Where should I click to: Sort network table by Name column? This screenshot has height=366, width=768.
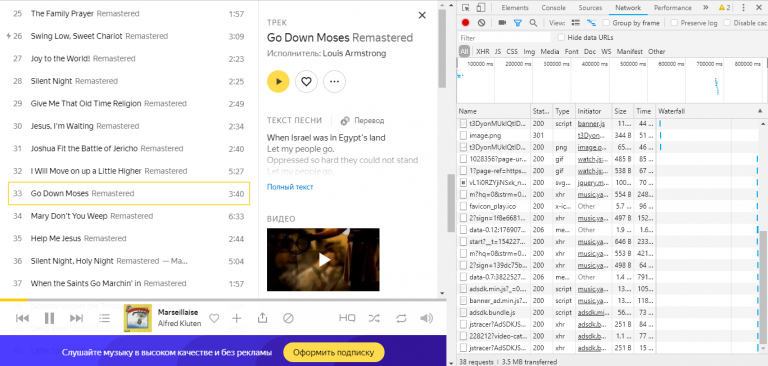(494, 111)
